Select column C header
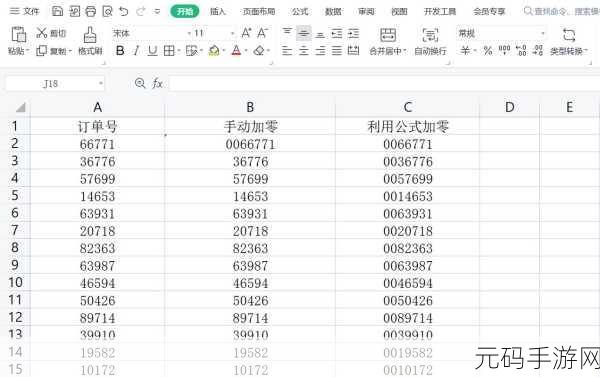This screenshot has height=377, width=600. (x=408, y=107)
